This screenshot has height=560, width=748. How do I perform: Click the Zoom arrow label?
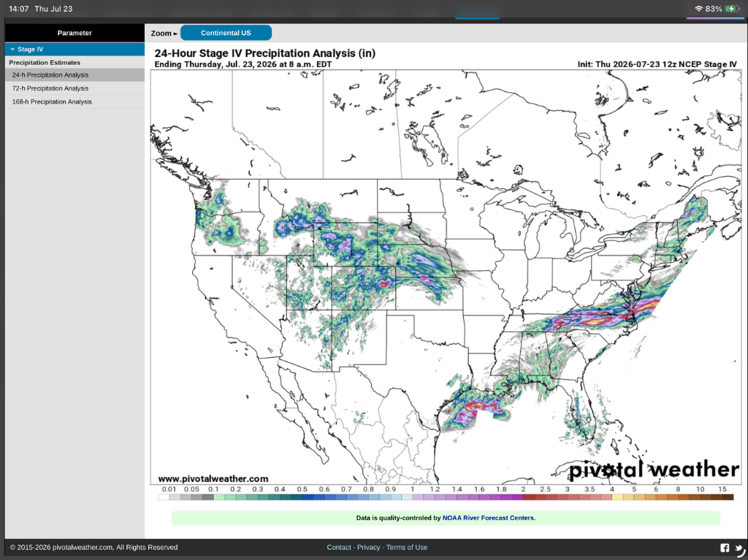[164, 33]
